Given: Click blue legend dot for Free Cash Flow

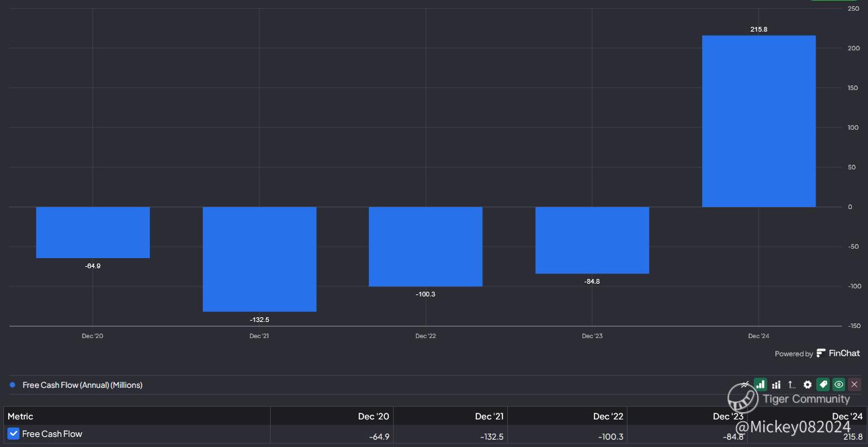Looking at the screenshot, I should pyautogui.click(x=12, y=385).
